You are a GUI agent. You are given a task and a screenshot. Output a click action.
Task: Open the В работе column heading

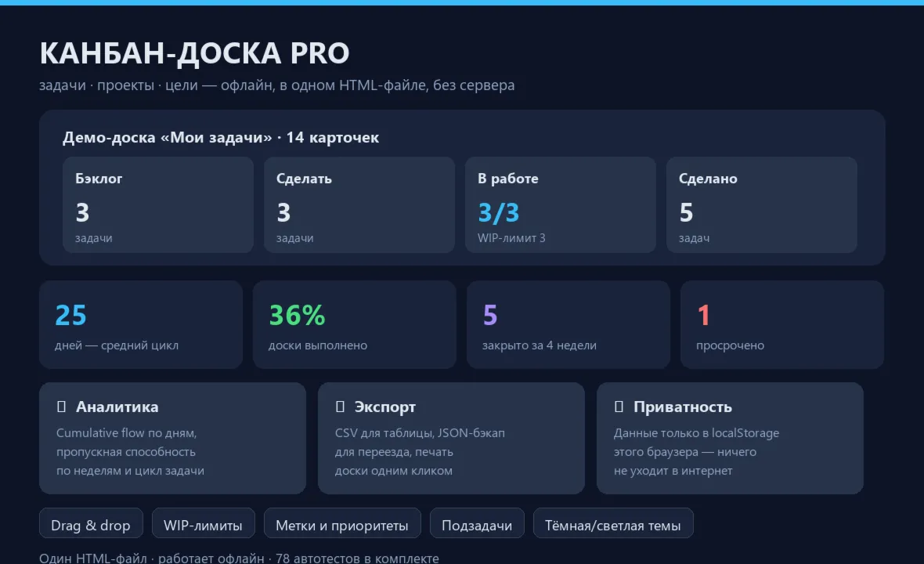pyautogui.click(x=508, y=179)
